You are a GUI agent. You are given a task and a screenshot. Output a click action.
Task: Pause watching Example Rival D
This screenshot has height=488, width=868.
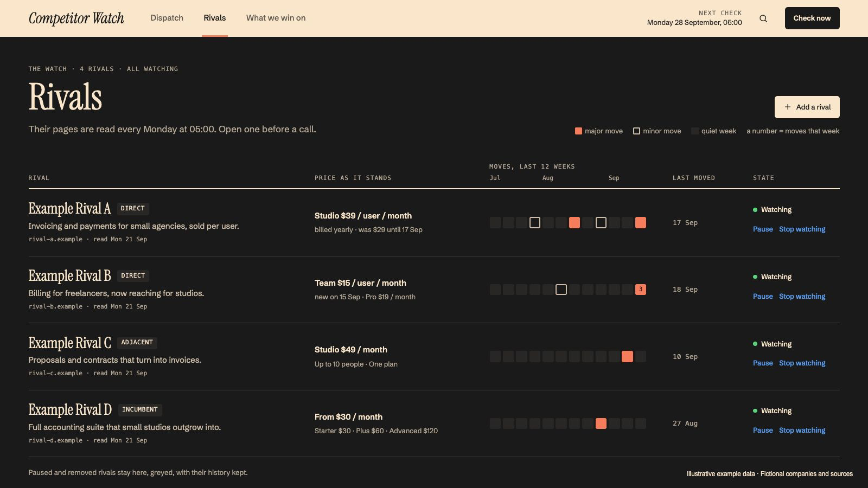pyautogui.click(x=763, y=431)
